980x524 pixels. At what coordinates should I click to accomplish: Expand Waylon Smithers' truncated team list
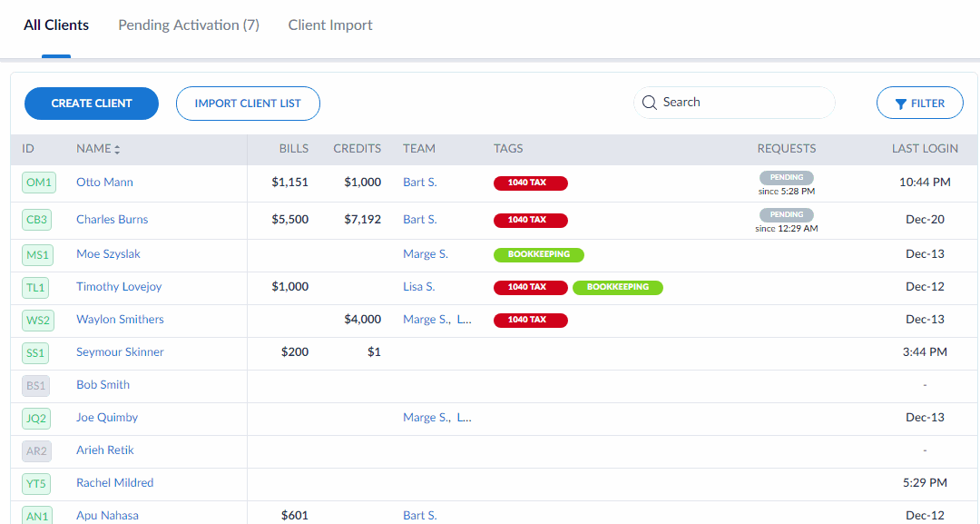pyautogui.click(x=464, y=320)
